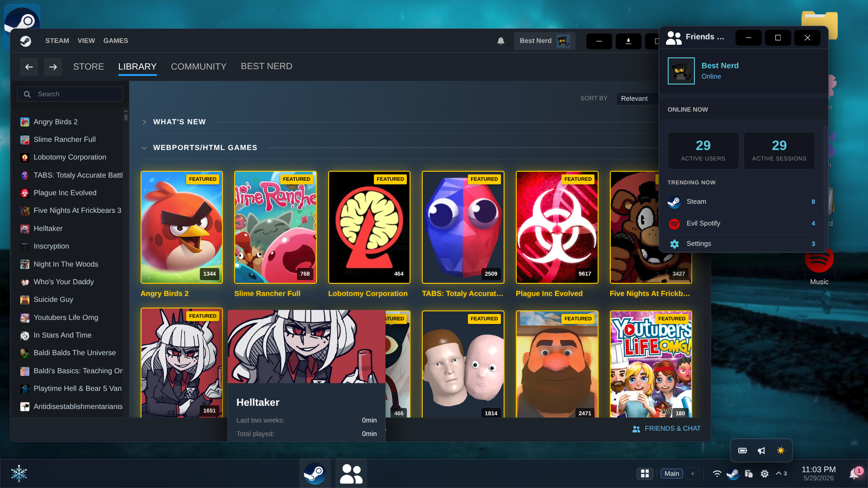Open the Plague Inc Evolved cover

(557, 227)
